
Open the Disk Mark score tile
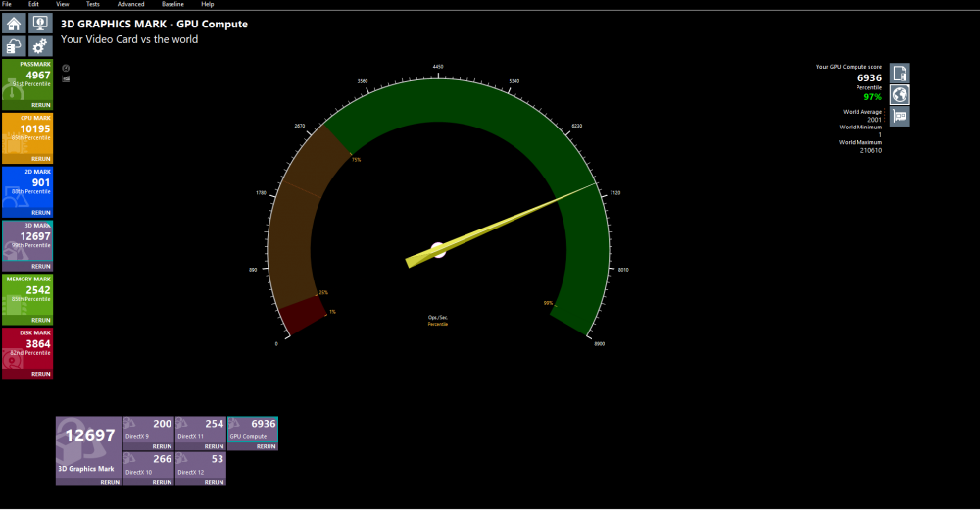[x=26, y=348]
